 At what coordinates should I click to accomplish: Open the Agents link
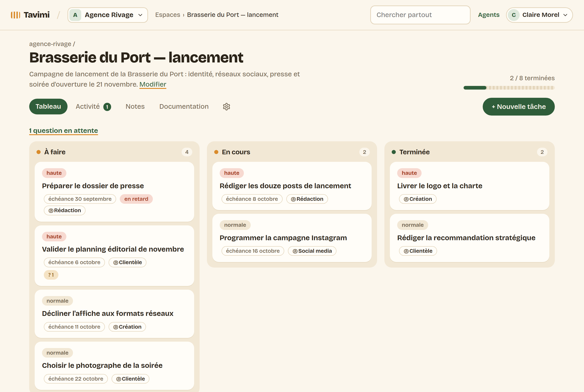[x=488, y=15]
